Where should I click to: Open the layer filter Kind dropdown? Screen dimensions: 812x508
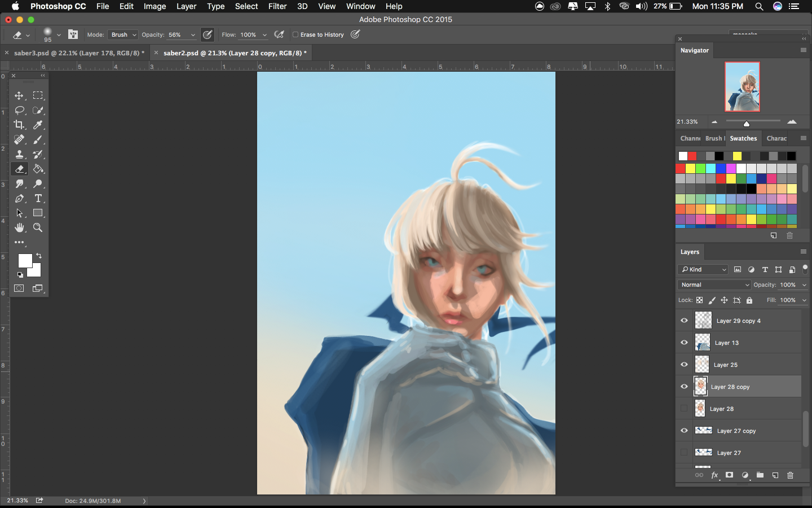coord(703,269)
